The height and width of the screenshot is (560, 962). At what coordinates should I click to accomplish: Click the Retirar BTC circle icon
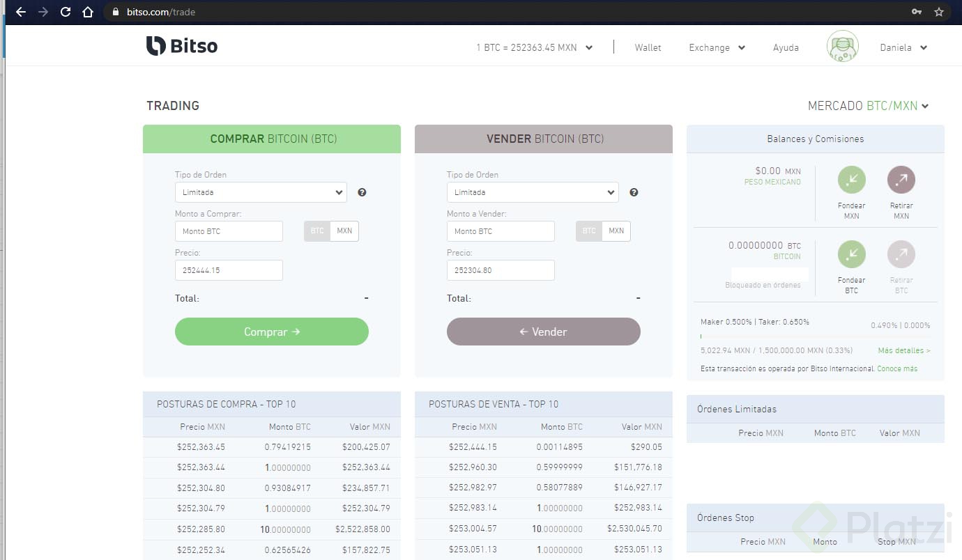click(x=901, y=254)
